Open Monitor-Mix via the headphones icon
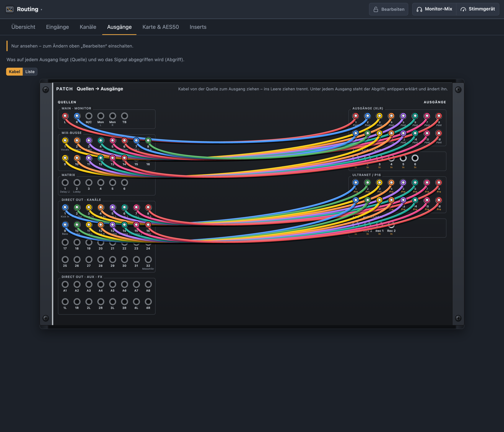This screenshot has width=504, height=432. point(419,9)
